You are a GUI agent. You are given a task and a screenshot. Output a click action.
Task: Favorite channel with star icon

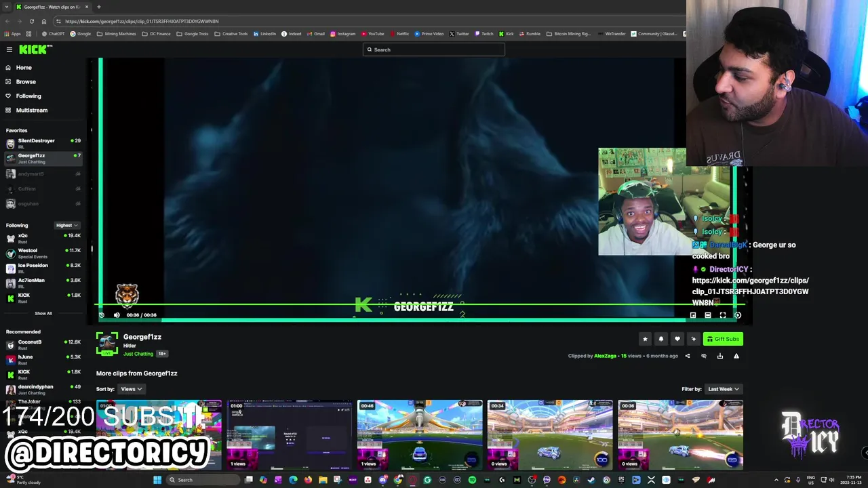pos(645,339)
